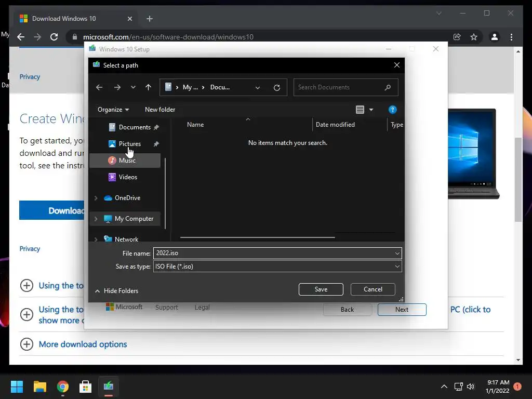Image resolution: width=532 pixels, height=399 pixels.
Task: Click the Privacy link near page top
Action: click(x=30, y=77)
